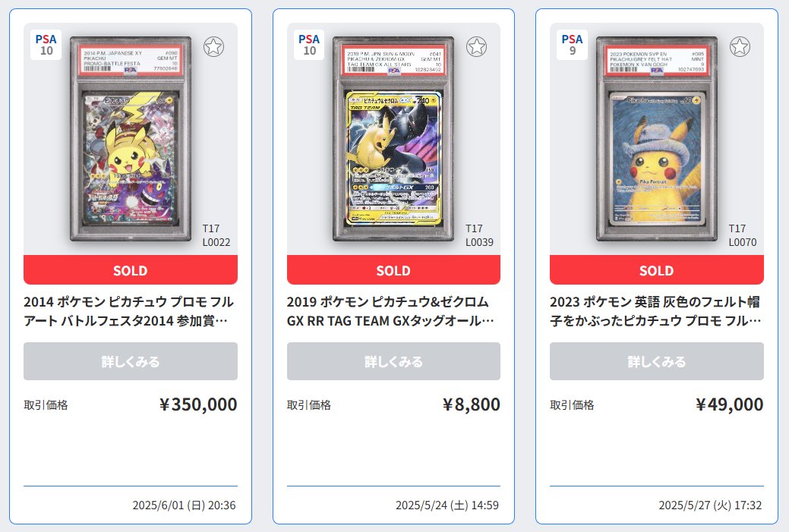
Task: Click the SOLD banner on lot L0070
Action: pos(657,270)
